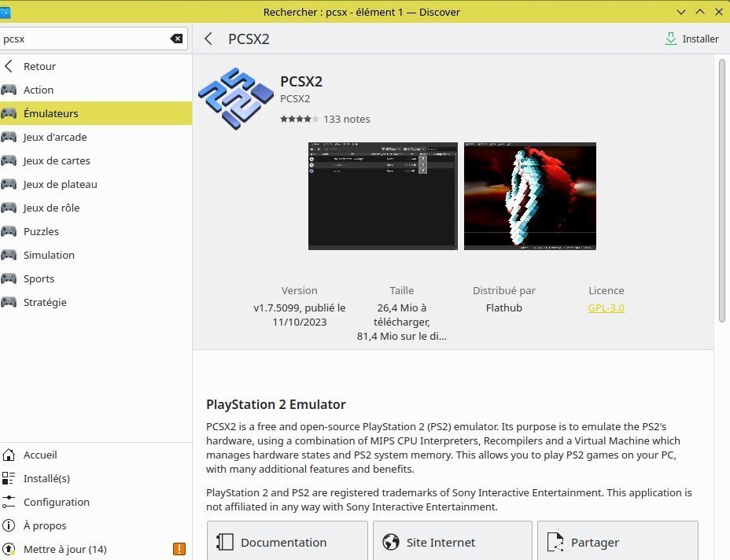Image resolution: width=730 pixels, height=560 pixels.
Task: Open the À propos page
Action: click(x=95, y=525)
